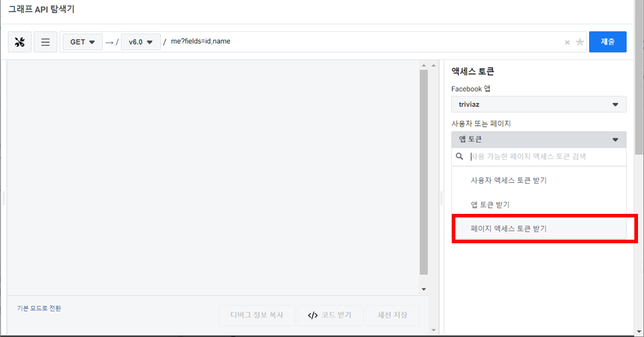Screen dimensions: 644x337
Task: Click the response panel scroll up arrow
Action: [x=424, y=65]
